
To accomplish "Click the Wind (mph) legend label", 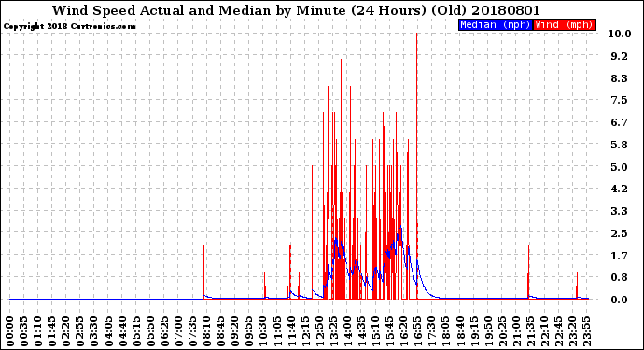I will coord(564,24).
